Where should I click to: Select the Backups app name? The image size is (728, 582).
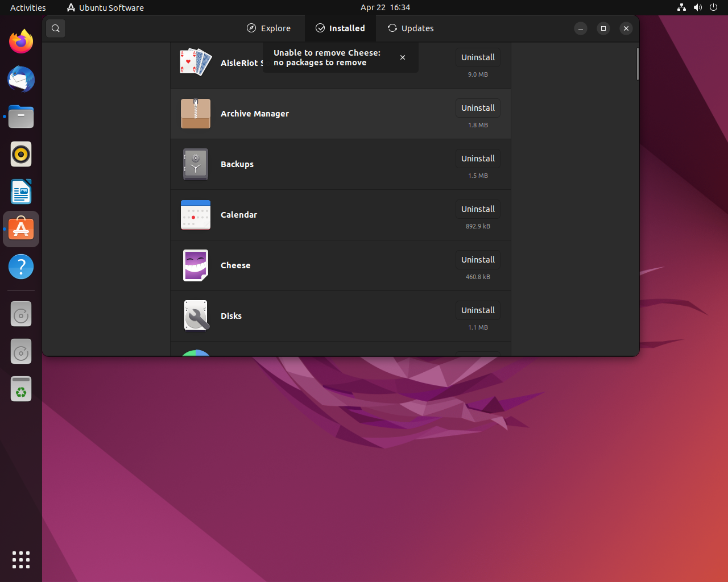point(237,164)
